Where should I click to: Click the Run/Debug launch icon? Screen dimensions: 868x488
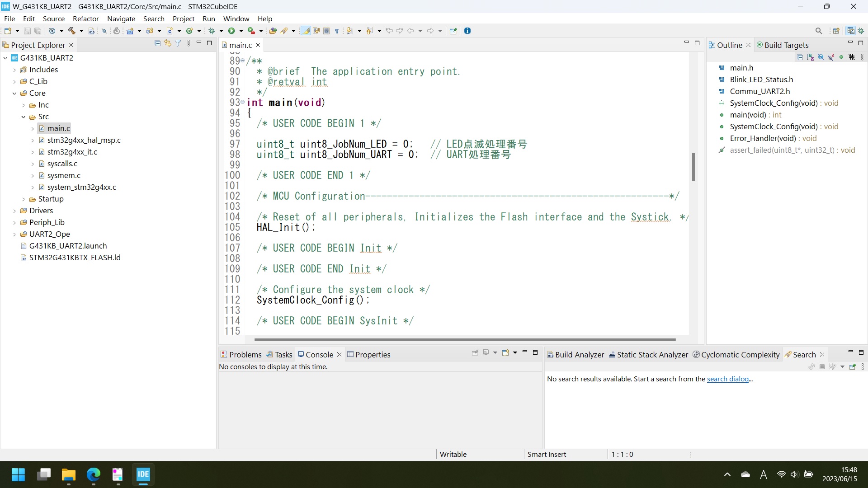232,30
